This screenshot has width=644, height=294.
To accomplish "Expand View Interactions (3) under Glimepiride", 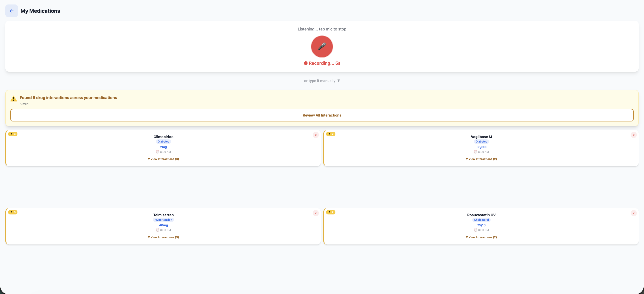I will (163, 159).
